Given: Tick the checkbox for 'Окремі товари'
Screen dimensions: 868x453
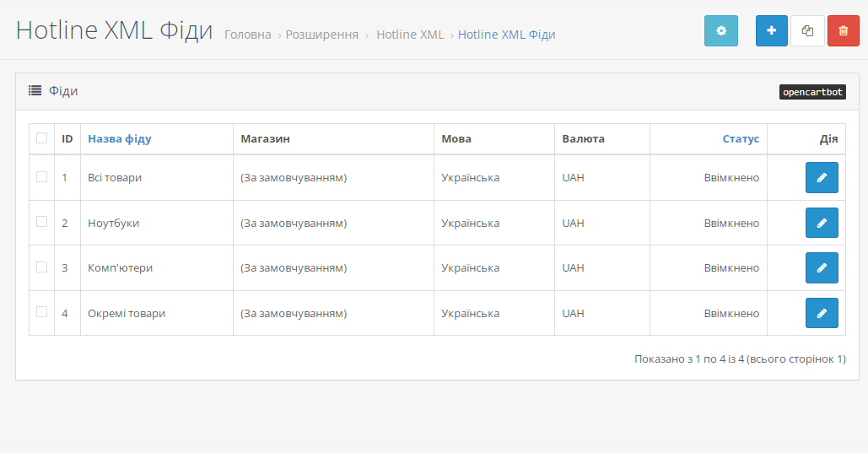Looking at the screenshot, I should [x=41, y=312].
